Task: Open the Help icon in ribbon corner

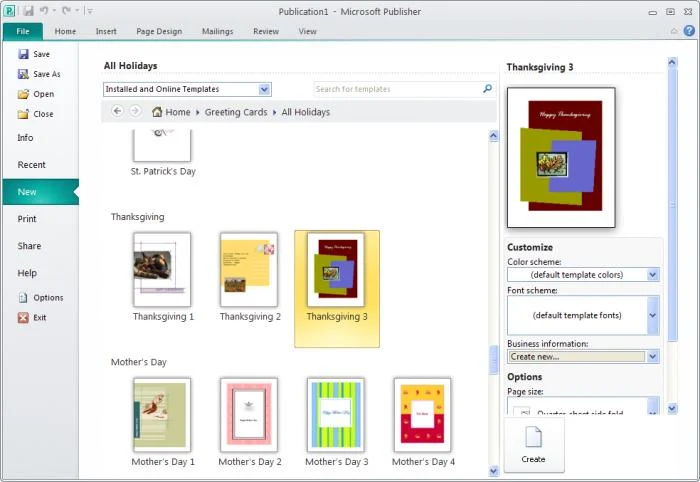Action: pos(689,31)
